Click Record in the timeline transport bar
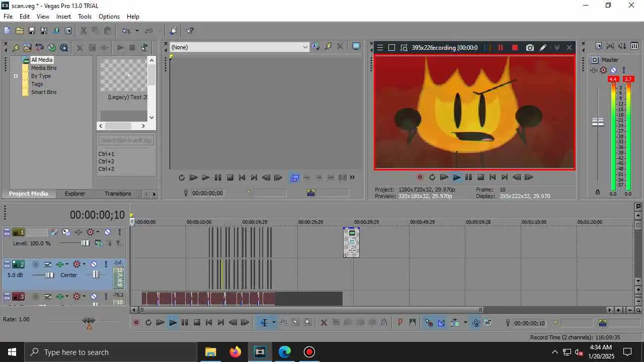The image size is (644, 362). [136, 323]
